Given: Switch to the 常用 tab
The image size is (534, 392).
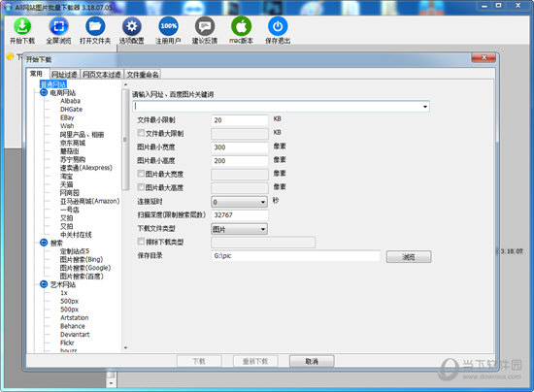Looking at the screenshot, I should click(x=36, y=74).
